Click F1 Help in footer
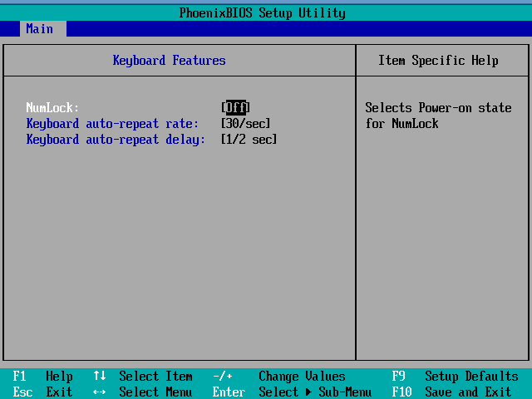The height and width of the screenshot is (399, 532). 42,377
